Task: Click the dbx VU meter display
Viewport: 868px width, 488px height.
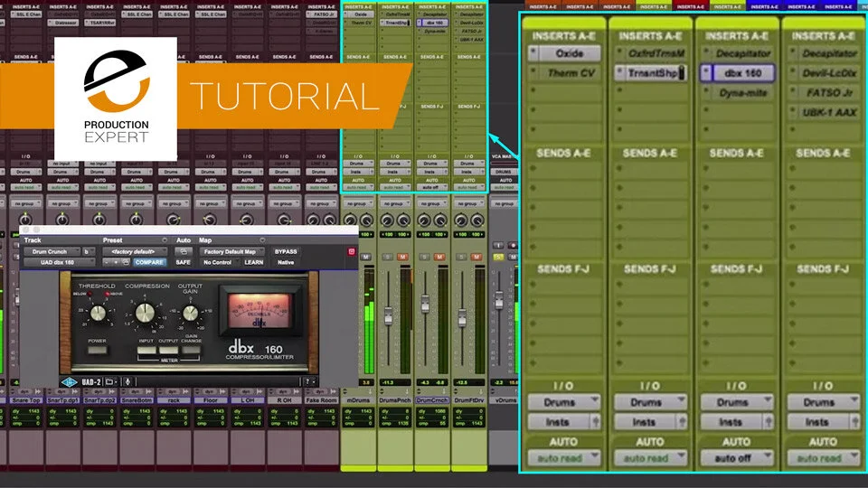Action: click(x=259, y=312)
